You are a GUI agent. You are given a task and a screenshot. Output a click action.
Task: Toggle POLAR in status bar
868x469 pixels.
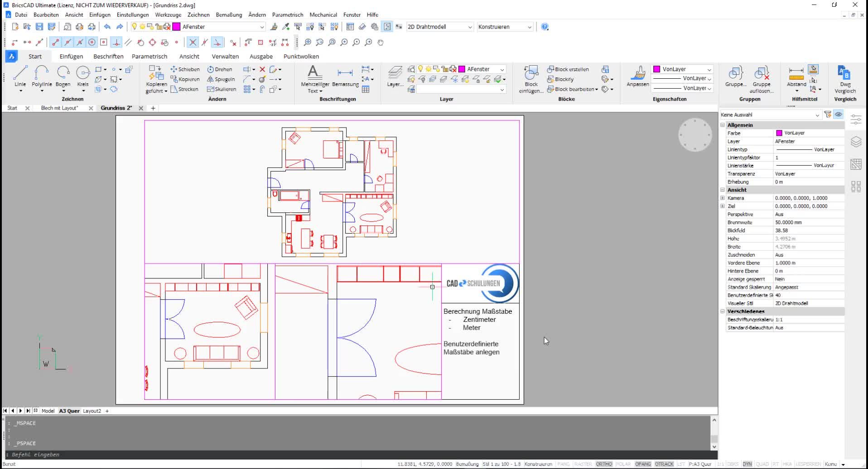623,464
